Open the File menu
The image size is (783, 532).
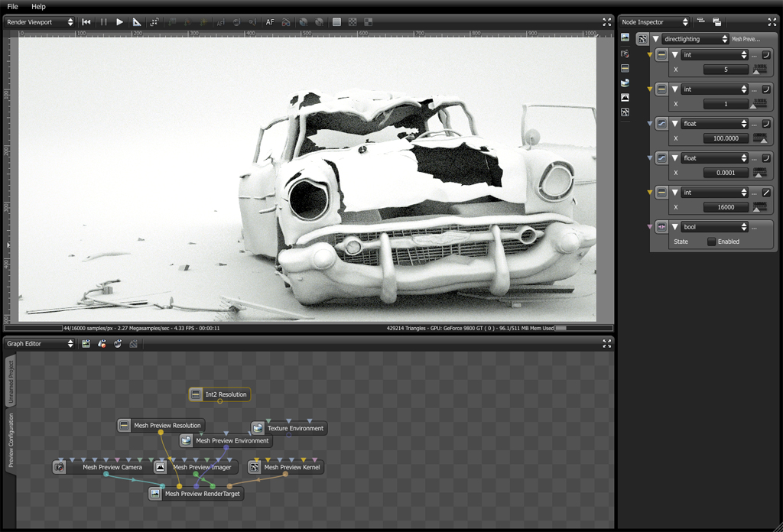point(12,6)
